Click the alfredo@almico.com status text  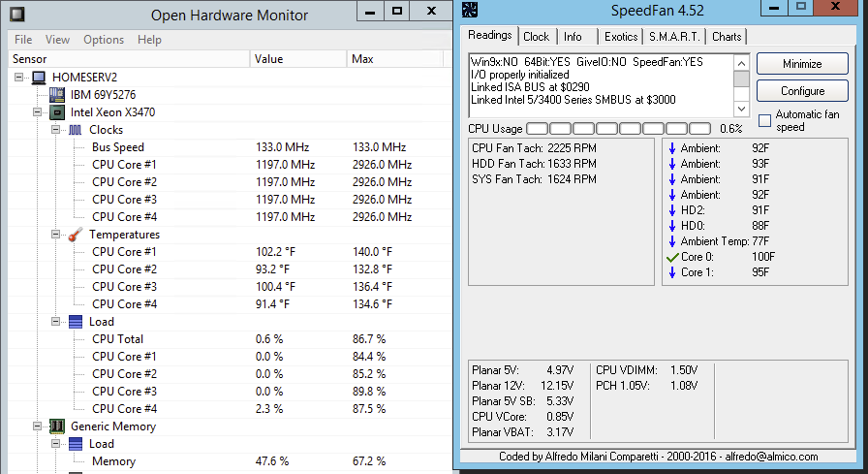(x=771, y=457)
